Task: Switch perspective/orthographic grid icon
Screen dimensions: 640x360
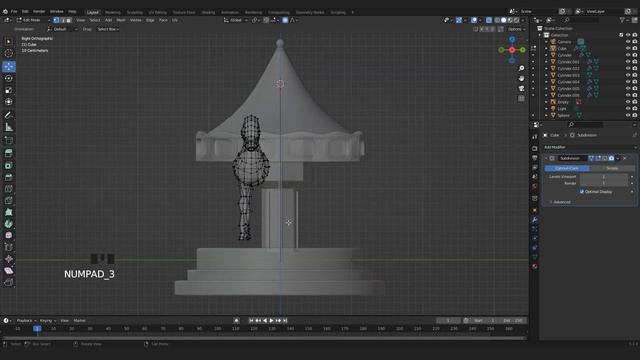Action: click(x=521, y=98)
